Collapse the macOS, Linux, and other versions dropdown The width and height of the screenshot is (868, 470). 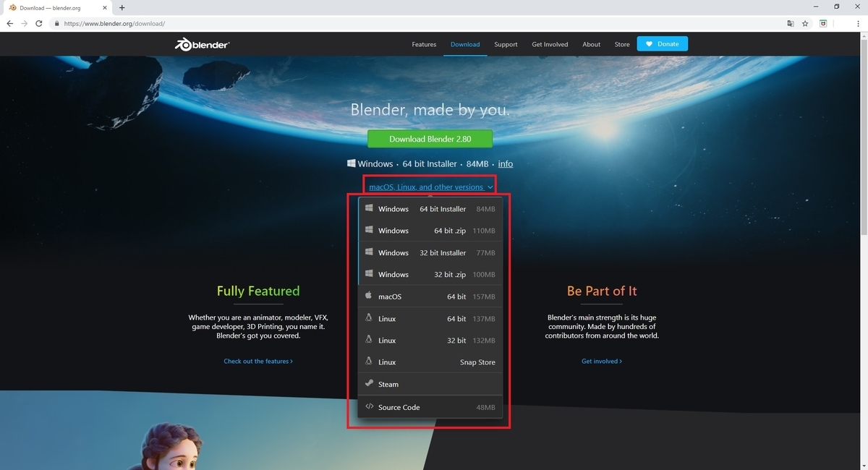click(431, 187)
